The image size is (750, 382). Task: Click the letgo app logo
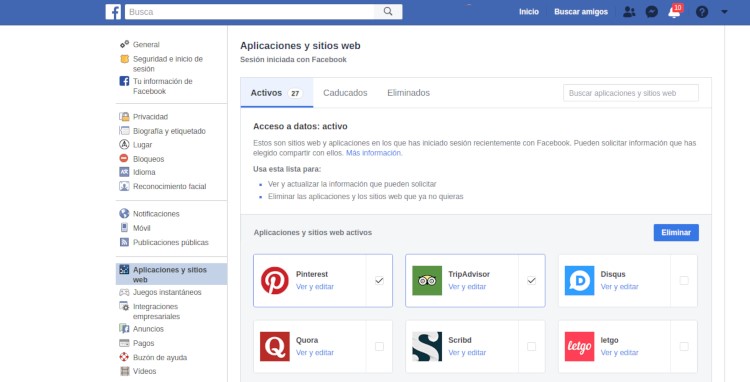click(x=579, y=346)
